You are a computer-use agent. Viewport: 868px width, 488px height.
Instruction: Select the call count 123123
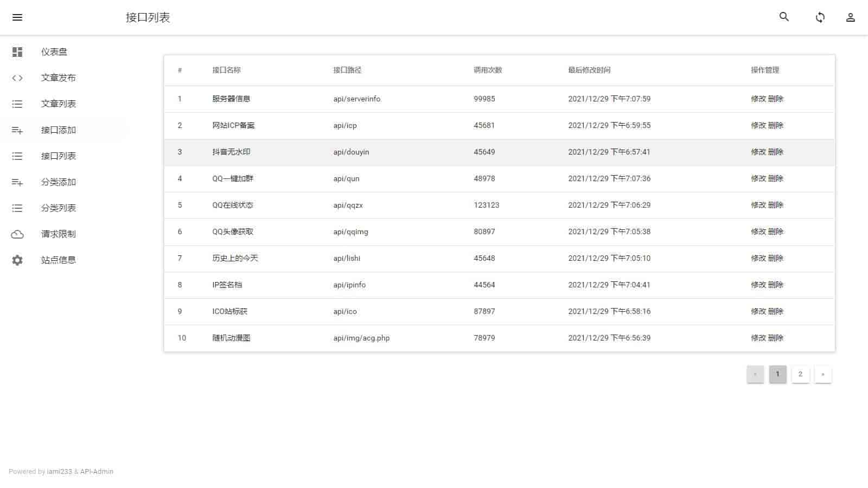coord(487,205)
